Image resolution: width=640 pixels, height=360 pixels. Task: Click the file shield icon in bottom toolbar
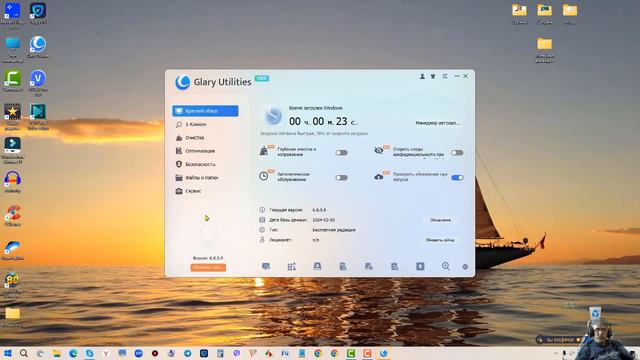[369, 267]
